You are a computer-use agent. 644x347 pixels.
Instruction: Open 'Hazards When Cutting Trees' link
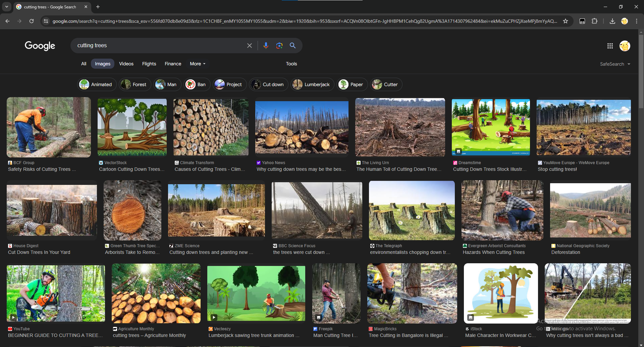click(494, 252)
